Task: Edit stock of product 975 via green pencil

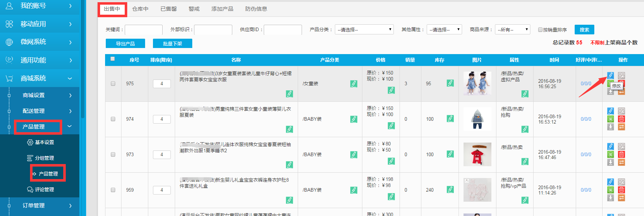Action: coord(450,83)
